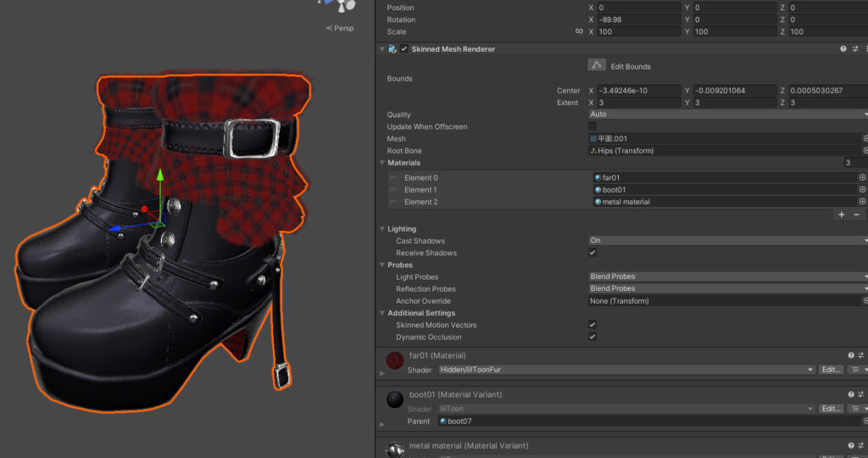
Task: Click the Edit Bounds icon button
Action: (x=597, y=65)
